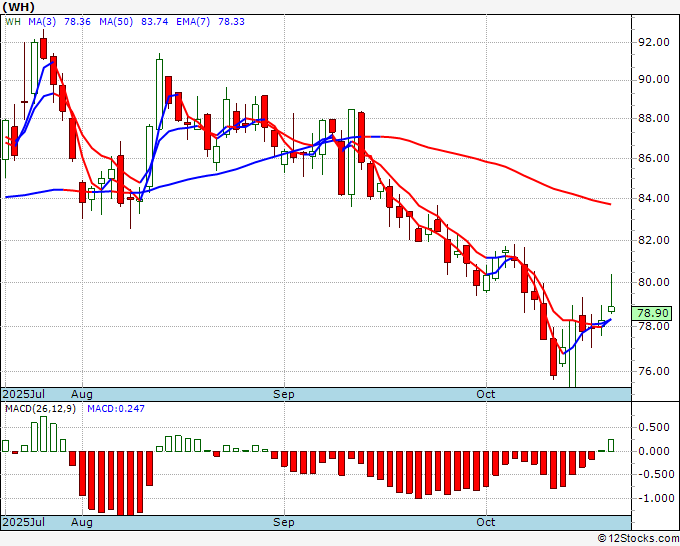Click Aug on the MACD date axis
680x546 pixels.
pos(82,522)
